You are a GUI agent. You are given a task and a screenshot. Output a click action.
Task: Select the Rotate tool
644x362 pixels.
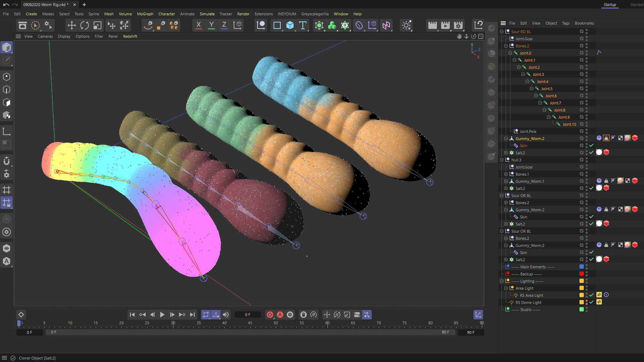(x=85, y=25)
